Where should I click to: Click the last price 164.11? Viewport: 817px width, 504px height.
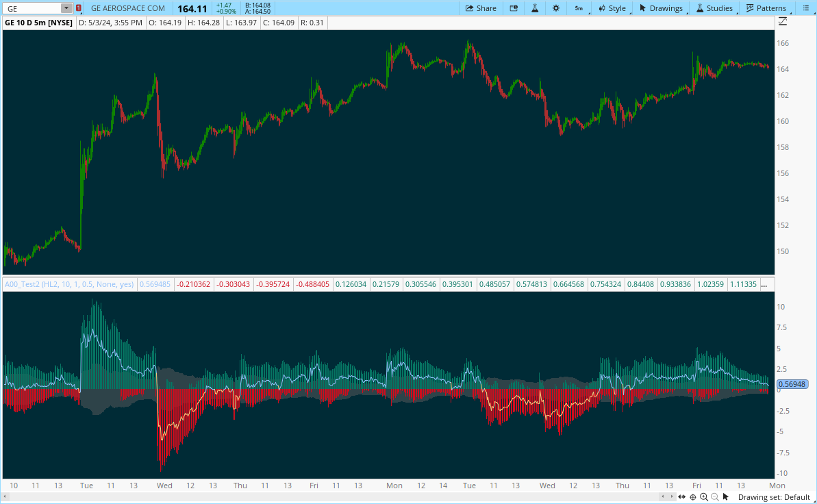[192, 9]
